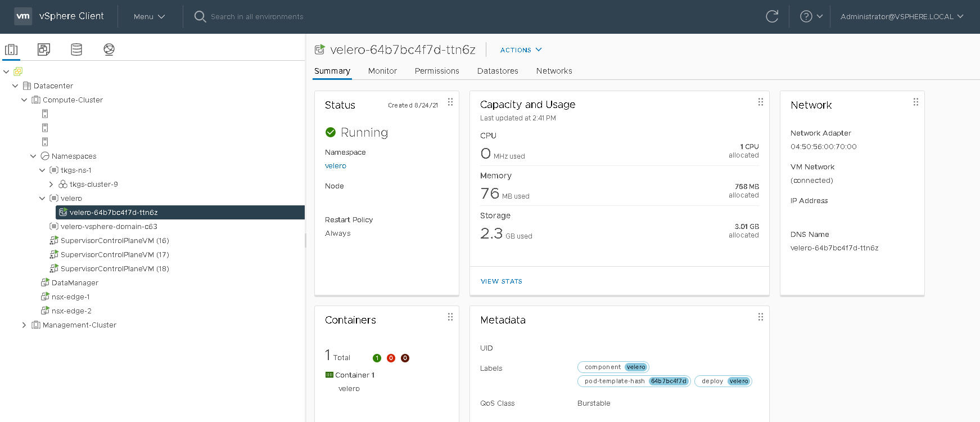Focus the Search in all environments field
This screenshot has height=422, width=980.
(x=257, y=17)
